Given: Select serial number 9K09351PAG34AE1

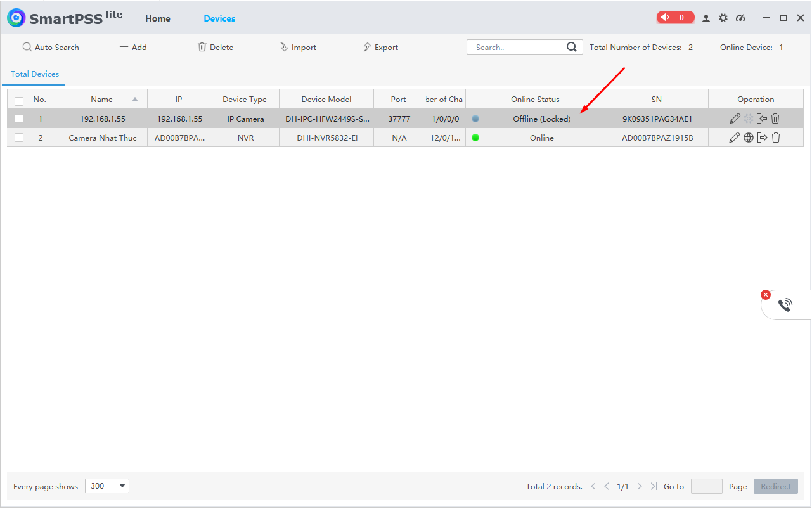Looking at the screenshot, I should [657, 119].
